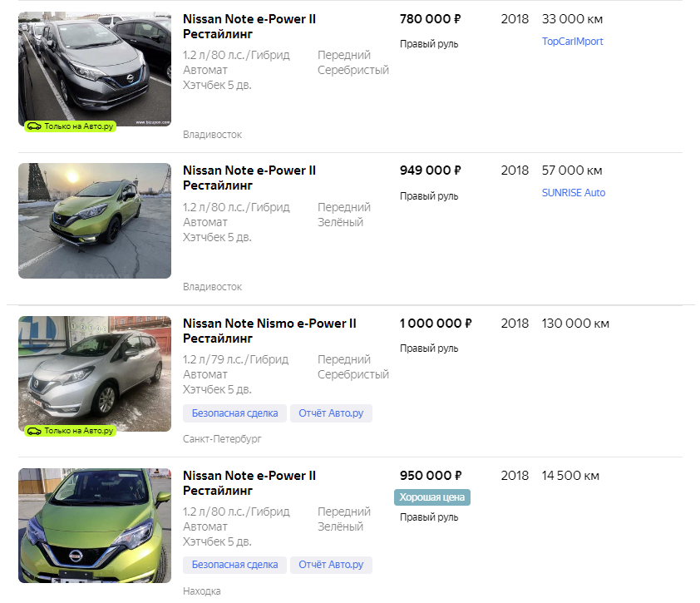Click 'Безопасная сделка' on the Находка listing
The image size is (700, 603).
(x=234, y=565)
